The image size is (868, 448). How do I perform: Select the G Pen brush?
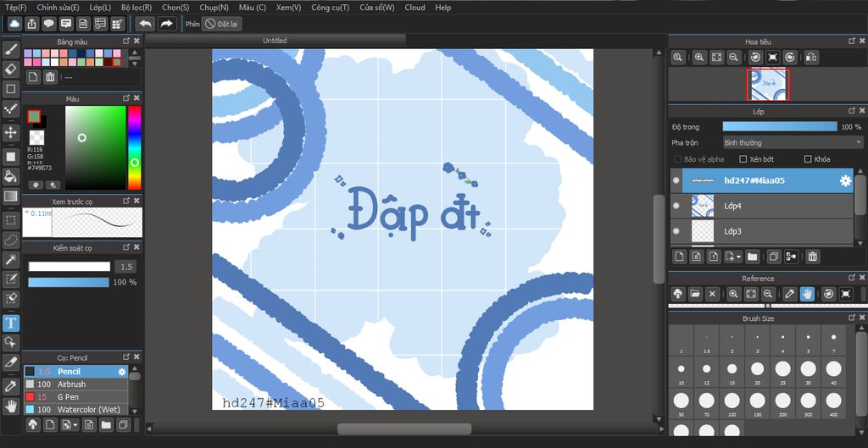75,396
